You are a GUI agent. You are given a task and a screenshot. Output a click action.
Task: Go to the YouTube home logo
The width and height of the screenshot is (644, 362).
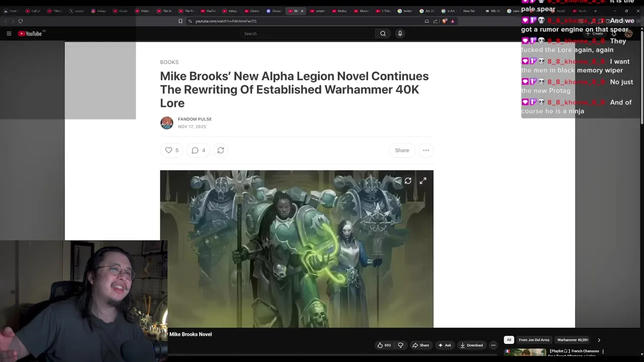[31, 34]
